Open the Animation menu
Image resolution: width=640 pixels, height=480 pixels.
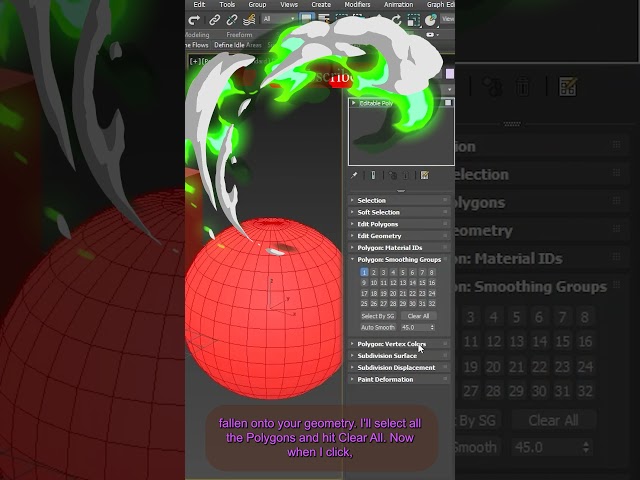click(398, 4)
